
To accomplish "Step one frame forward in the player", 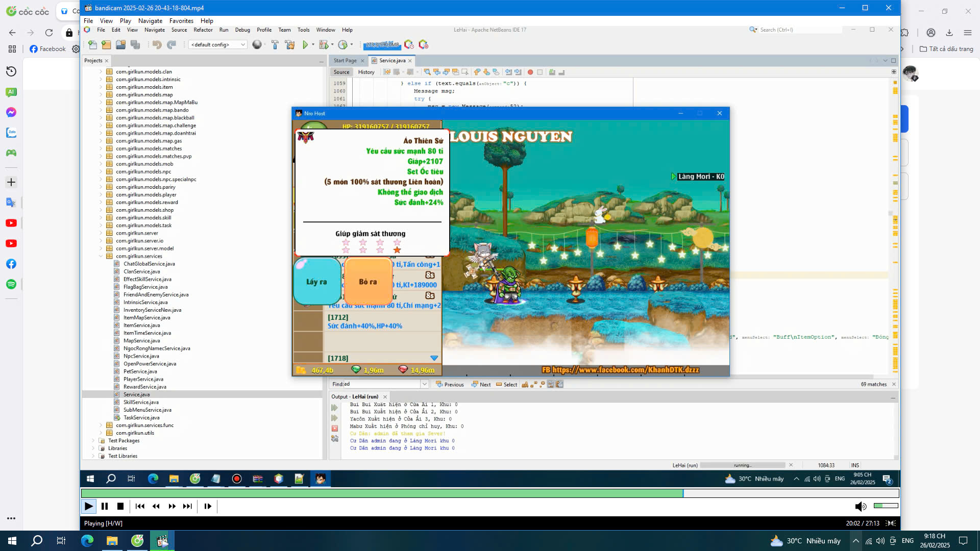I will point(208,506).
